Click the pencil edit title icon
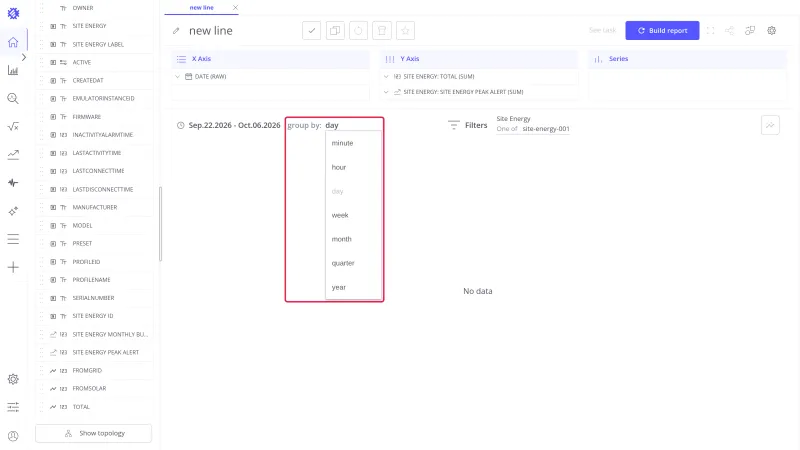This screenshot has width=800, height=450. [176, 31]
